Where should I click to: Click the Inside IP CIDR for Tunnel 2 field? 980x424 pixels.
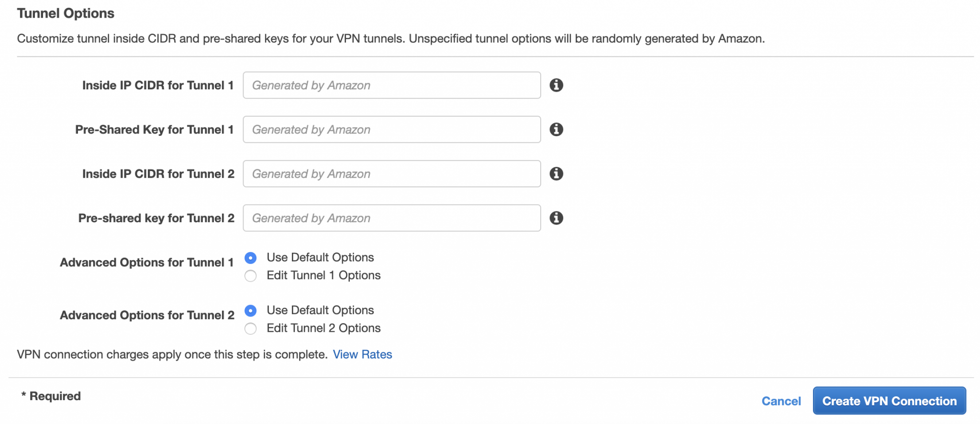tap(391, 174)
